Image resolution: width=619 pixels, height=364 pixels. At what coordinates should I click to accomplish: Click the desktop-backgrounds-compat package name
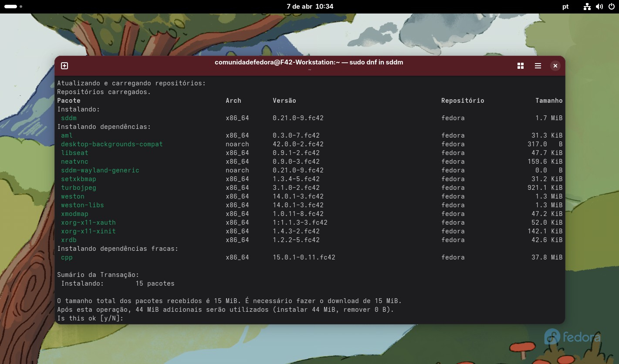tap(112, 144)
